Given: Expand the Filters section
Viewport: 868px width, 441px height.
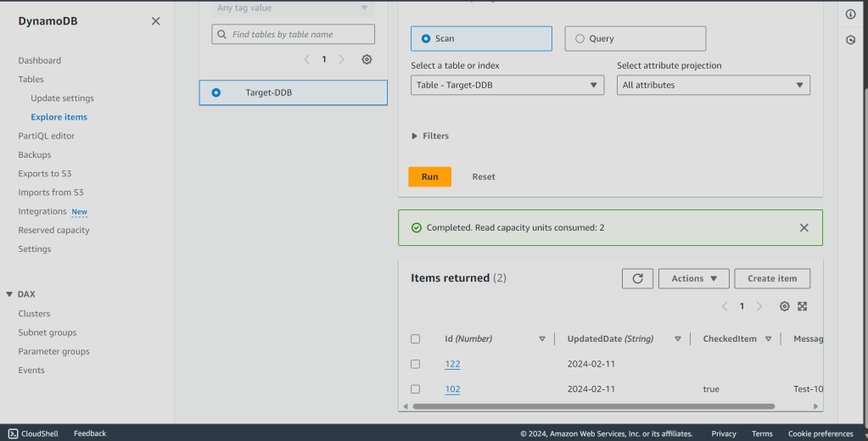Looking at the screenshot, I should tap(430, 136).
